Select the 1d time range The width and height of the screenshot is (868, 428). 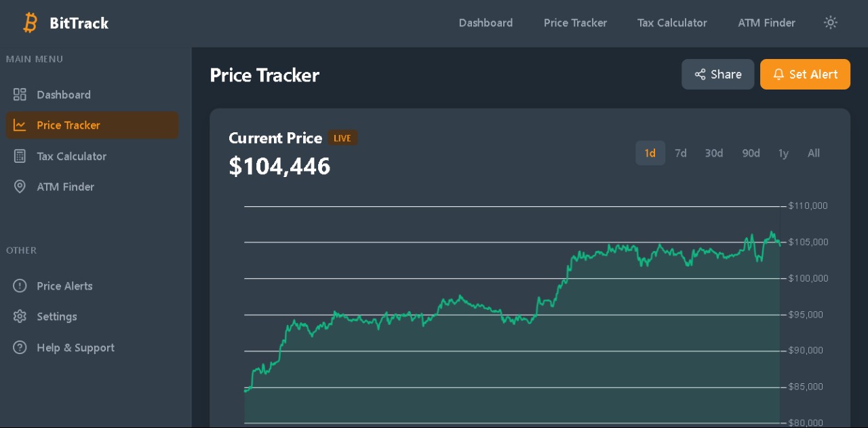tap(650, 153)
